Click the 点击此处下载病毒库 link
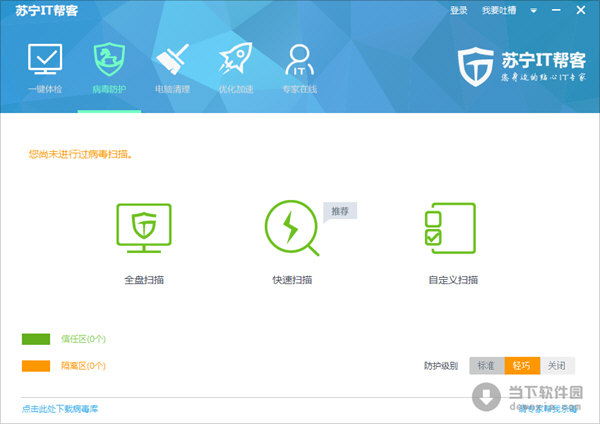Screen dimensions: 600x424 [x=60, y=409]
